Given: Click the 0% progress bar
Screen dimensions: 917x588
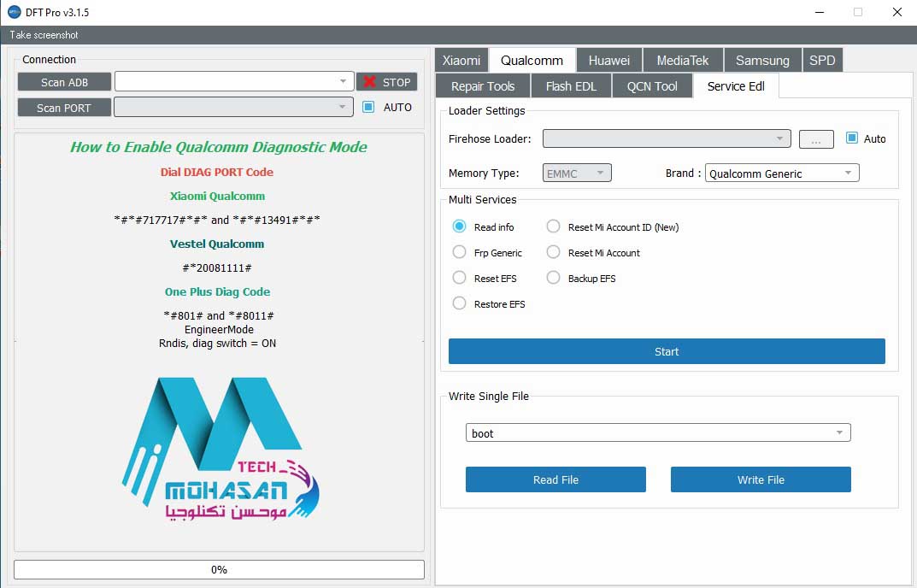Looking at the screenshot, I should click(220, 569).
